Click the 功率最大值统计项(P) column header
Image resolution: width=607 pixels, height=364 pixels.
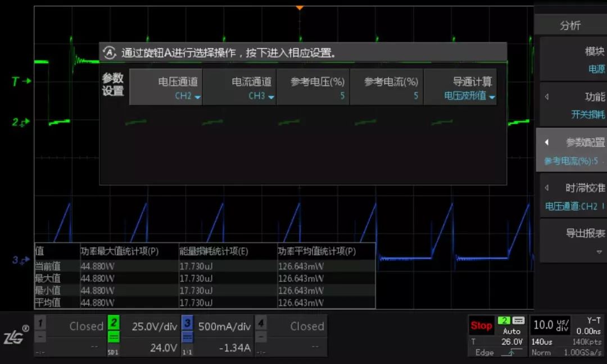(119, 252)
